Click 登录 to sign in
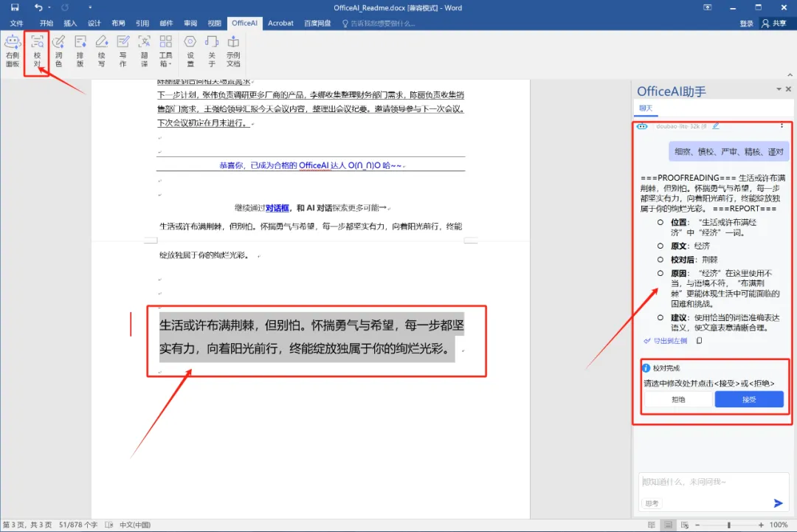Image resolution: width=797 pixels, height=532 pixels. (746, 24)
